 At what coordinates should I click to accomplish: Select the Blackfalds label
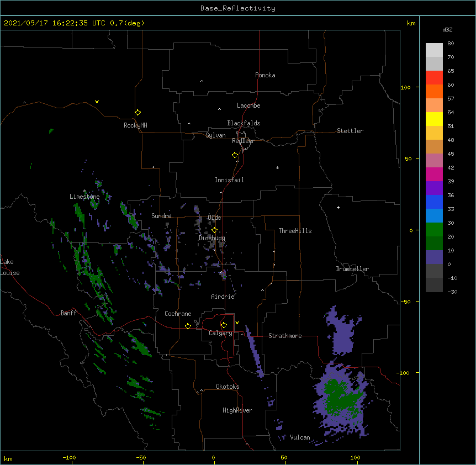pyautogui.click(x=244, y=123)
